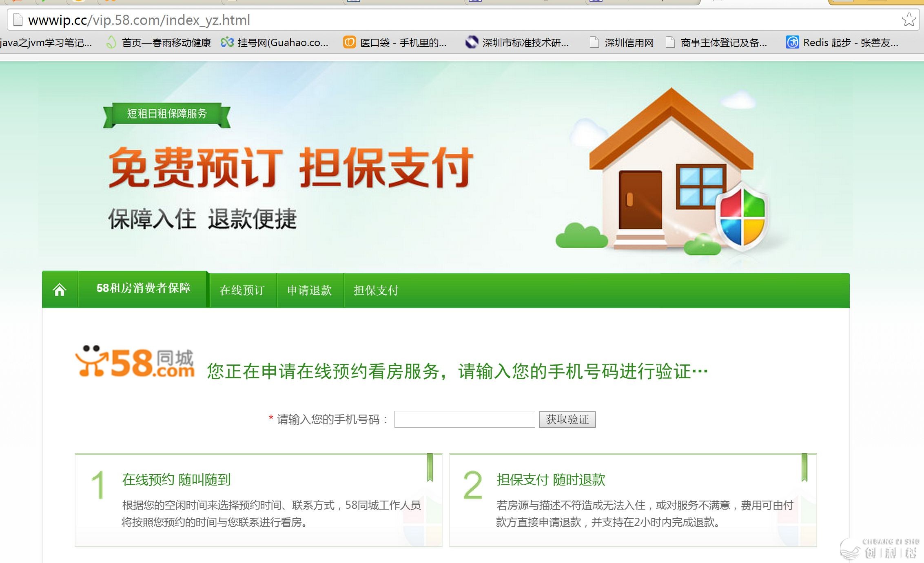Click the orange 医口袋 bookmark favicon

click(x=349, y=42)
